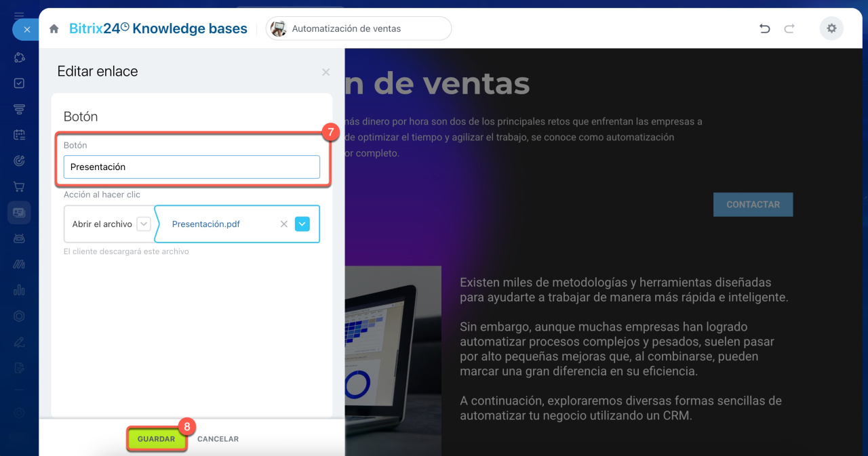Close the slider with the blue X button
The height and width of the screenshot is (456, 868).
tap(26, 30)
